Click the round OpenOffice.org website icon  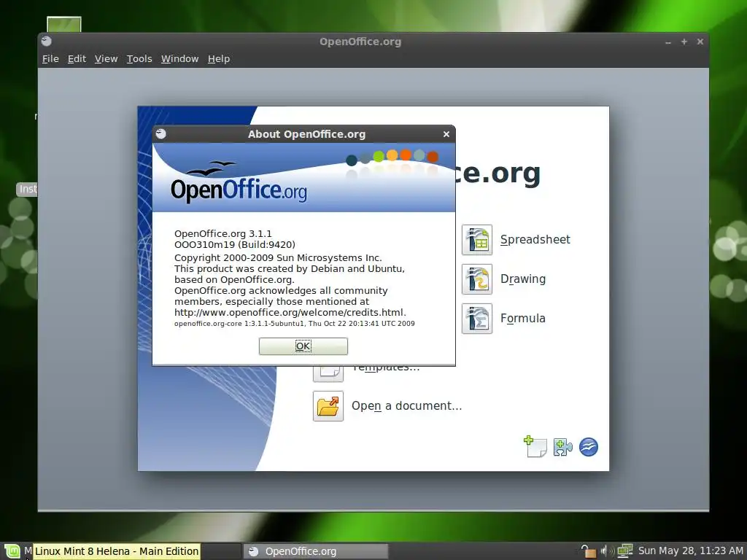coord(589,447)
